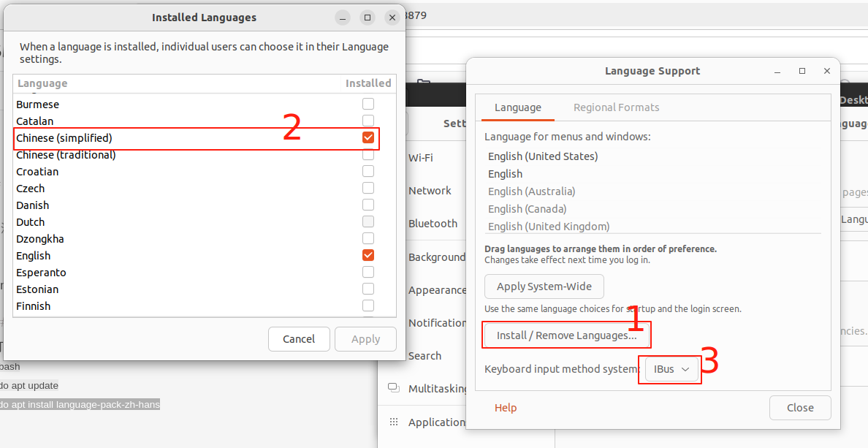
Task: Minimize the Language Support window
Action: coord(777,71)
